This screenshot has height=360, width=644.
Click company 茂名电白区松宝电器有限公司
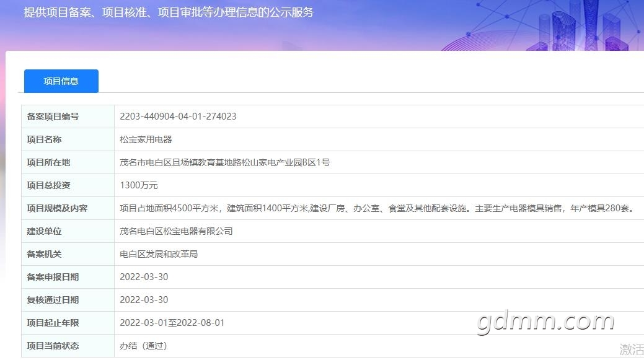[176, 231]
